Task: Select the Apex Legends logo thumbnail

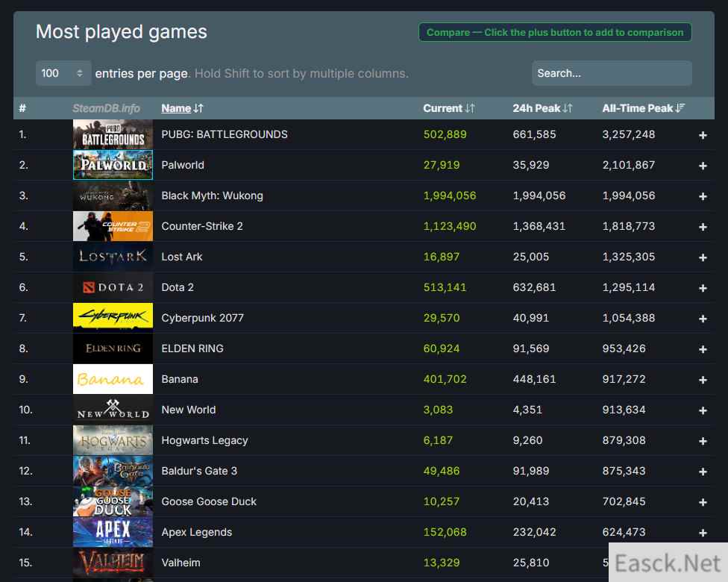Action: pyautogui.click(x=113, y=532)
